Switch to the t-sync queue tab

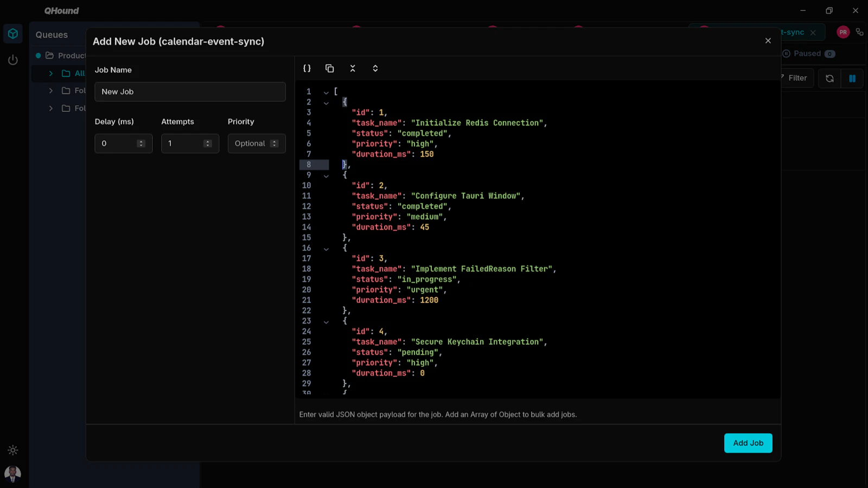pos(793,32)
